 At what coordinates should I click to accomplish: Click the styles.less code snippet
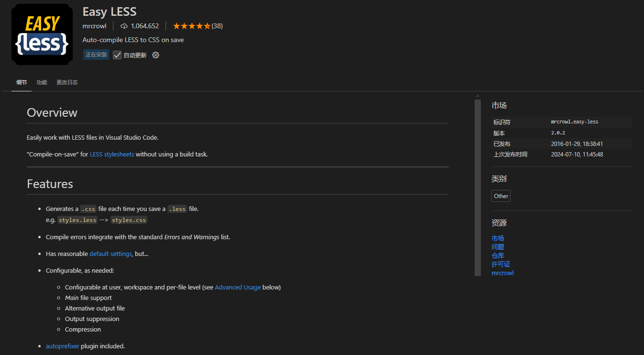(78, 220)
